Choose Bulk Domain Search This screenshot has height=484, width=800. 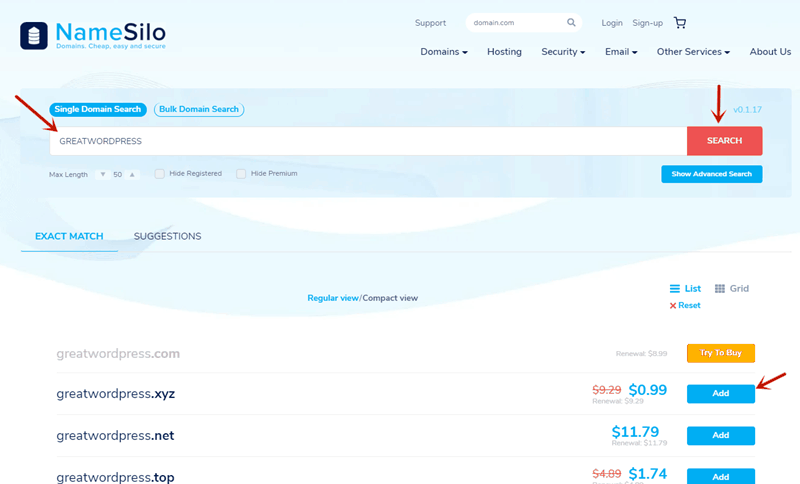(x=199, y=109)
